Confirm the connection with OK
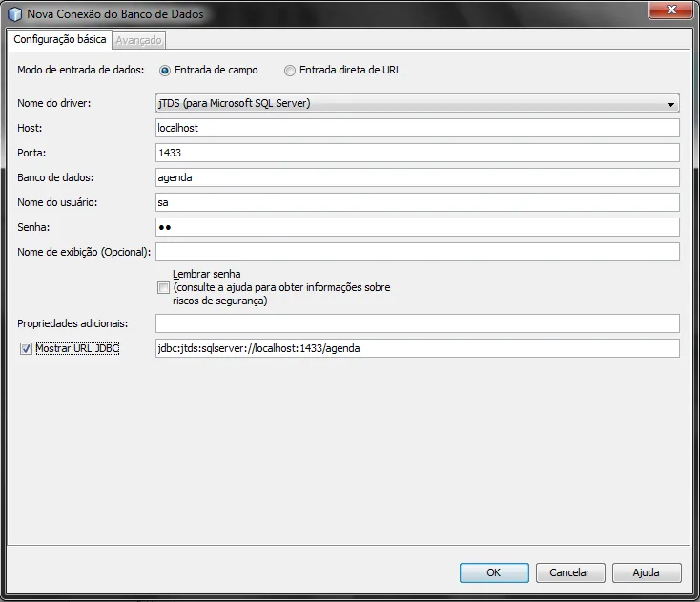700x602 pixels. tap(494, 573)
